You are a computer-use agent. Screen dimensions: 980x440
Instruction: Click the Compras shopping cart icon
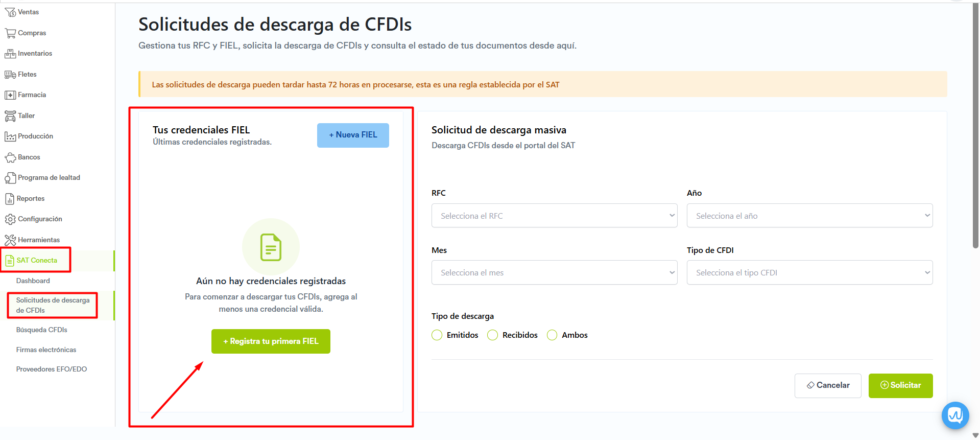coord(10,33)
